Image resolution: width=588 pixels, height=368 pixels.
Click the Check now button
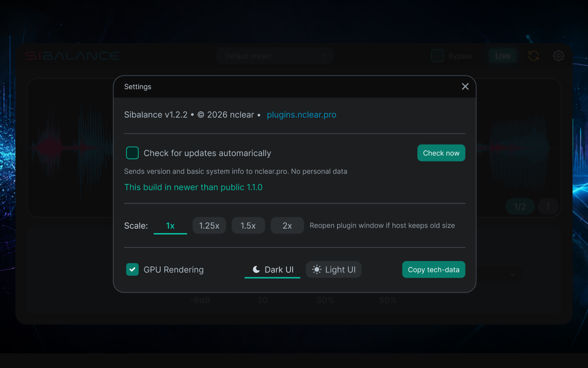[x=441, y=153]
